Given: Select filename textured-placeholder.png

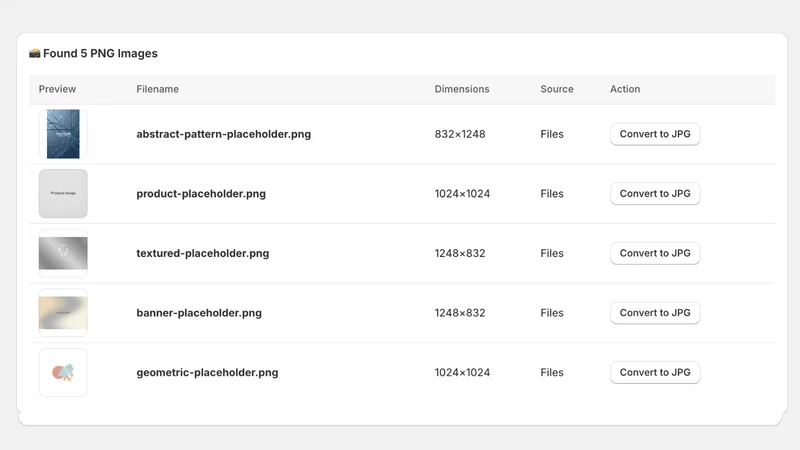Looking at the screenshot, I should 203,254.
